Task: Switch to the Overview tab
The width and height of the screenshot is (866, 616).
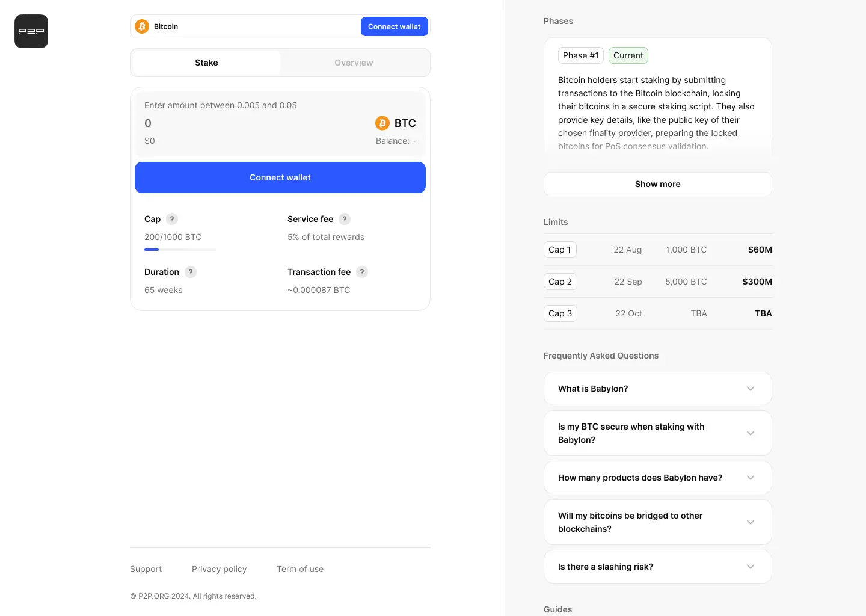Action: pyautogui.click(x=354, y=63)
